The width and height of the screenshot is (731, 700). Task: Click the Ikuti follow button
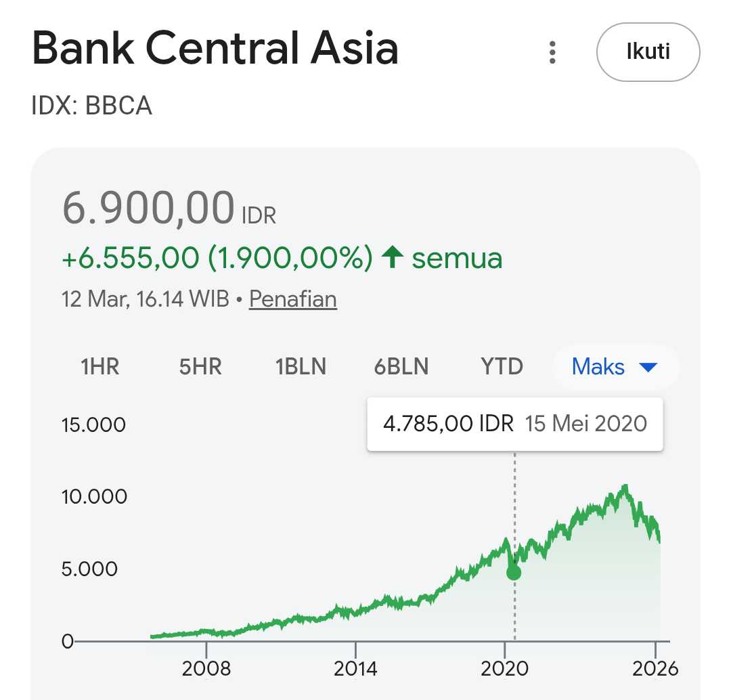coord(648,52)
